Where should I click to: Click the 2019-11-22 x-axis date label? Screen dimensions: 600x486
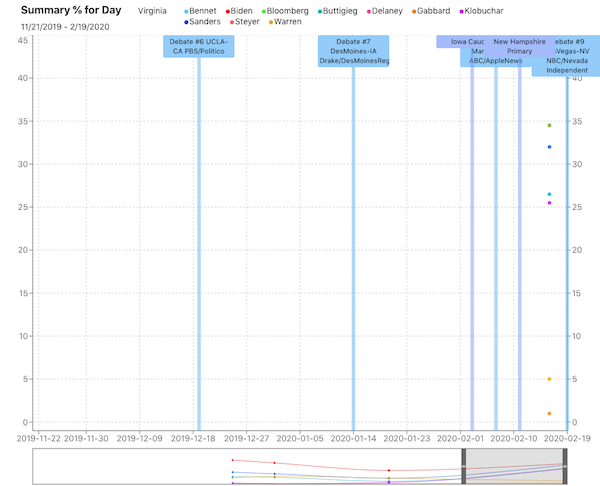pos(39,439)
